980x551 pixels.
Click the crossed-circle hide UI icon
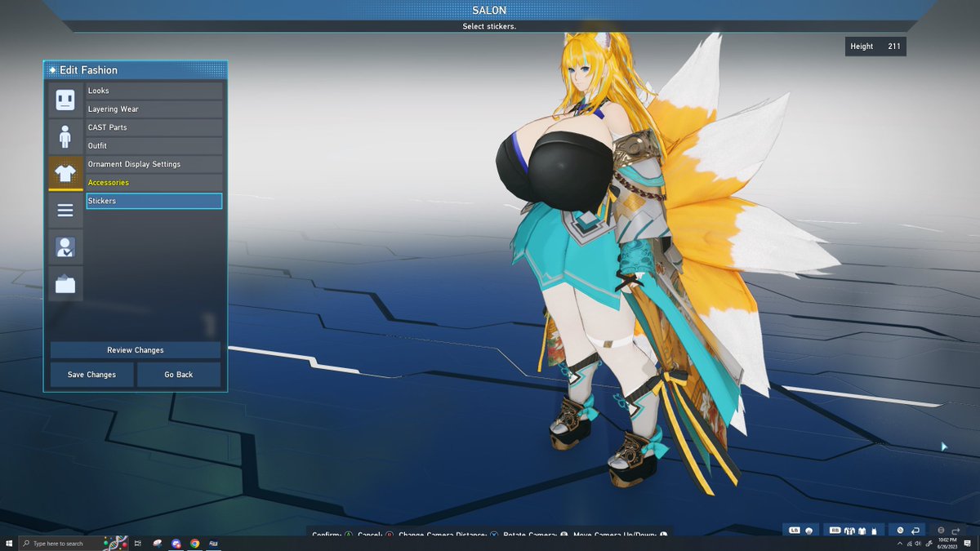click(901, 531)
